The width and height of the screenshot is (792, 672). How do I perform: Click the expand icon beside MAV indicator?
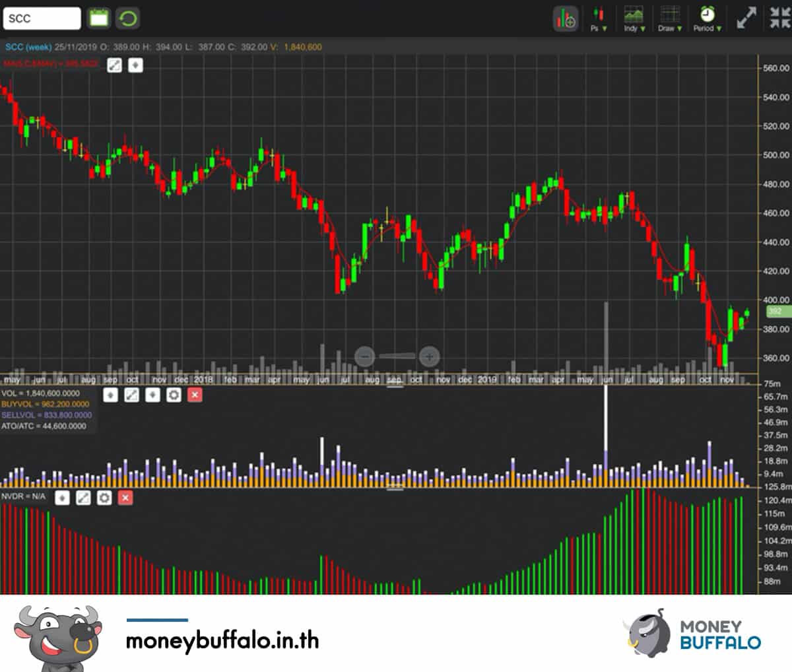click(114, 65)
